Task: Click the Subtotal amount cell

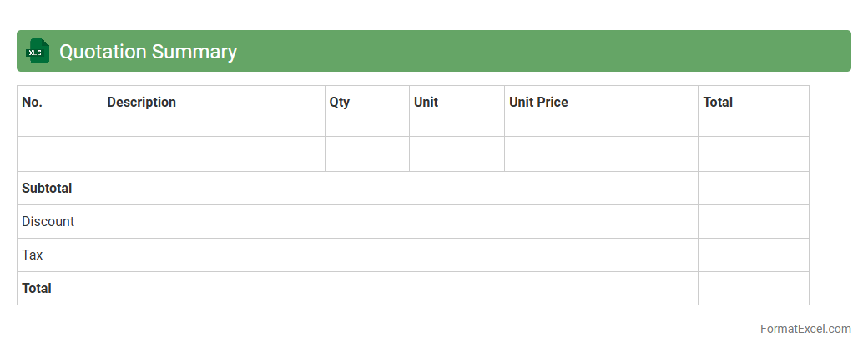Action: click(x=753, y=189)
